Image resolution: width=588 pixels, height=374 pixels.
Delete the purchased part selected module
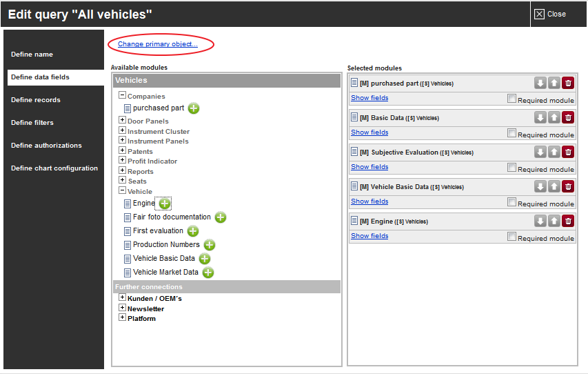(568, 83)
